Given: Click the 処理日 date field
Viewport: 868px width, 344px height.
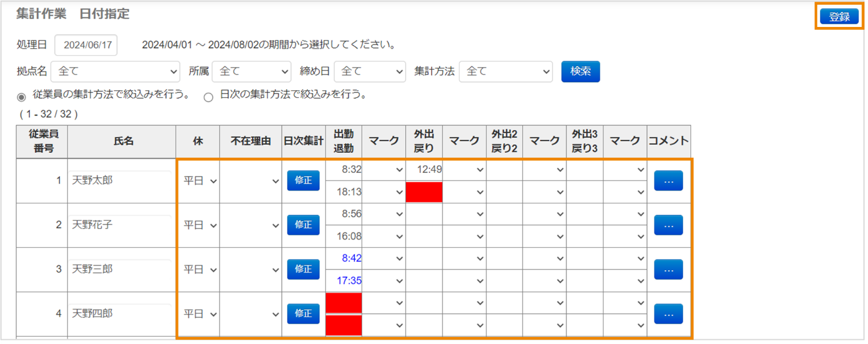Looking at the screenshot, I should [85, 45].
